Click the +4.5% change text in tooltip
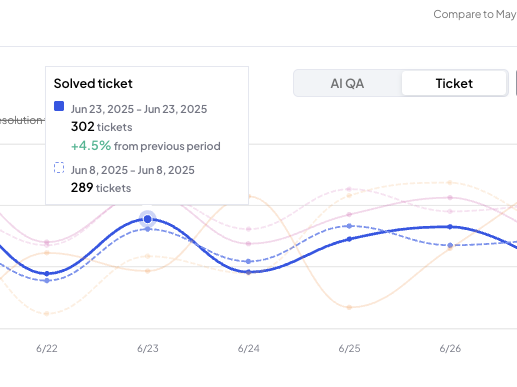This screenshot has height=387, width=517. click(x=91, y=146)
